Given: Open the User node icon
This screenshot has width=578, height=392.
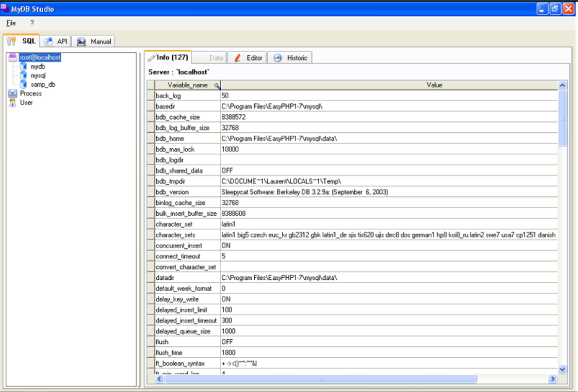Looking at the screenshot, I should coord(13,102).
